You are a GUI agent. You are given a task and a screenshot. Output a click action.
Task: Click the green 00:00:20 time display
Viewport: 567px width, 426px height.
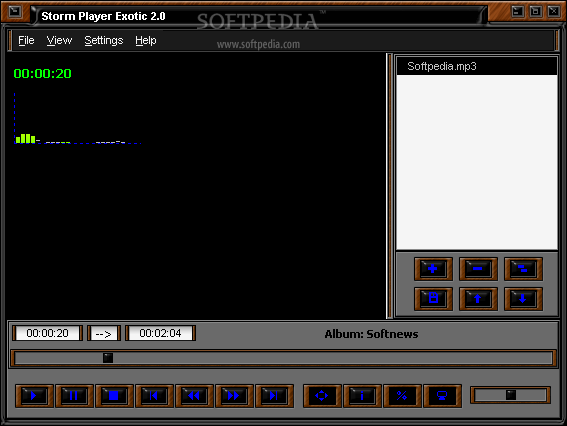click(43, 74)
